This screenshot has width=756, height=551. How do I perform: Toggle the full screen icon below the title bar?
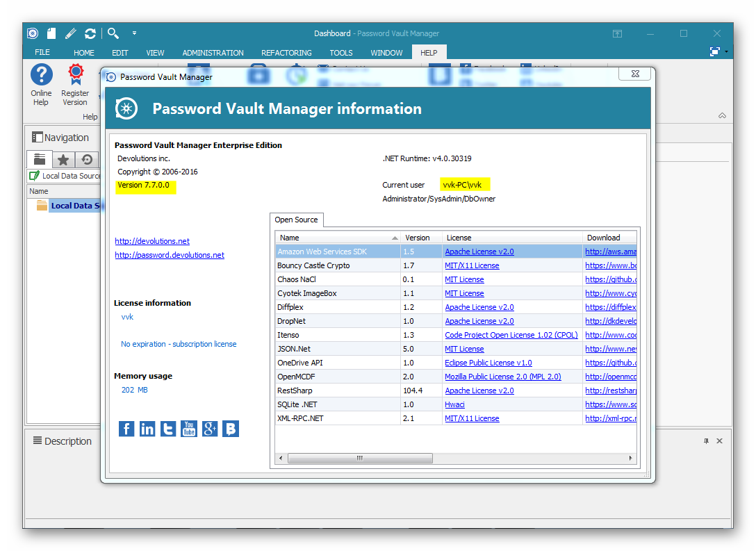(x=715, y=51)
